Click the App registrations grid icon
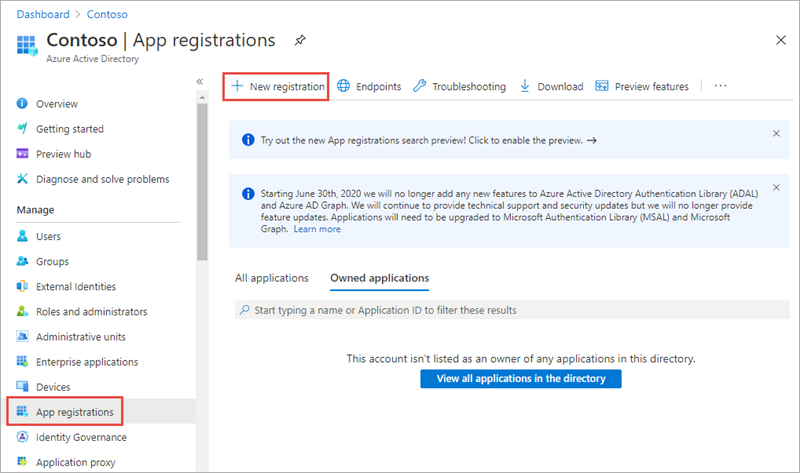This screenshot has height=473, width=800. (x=22, y=411)
